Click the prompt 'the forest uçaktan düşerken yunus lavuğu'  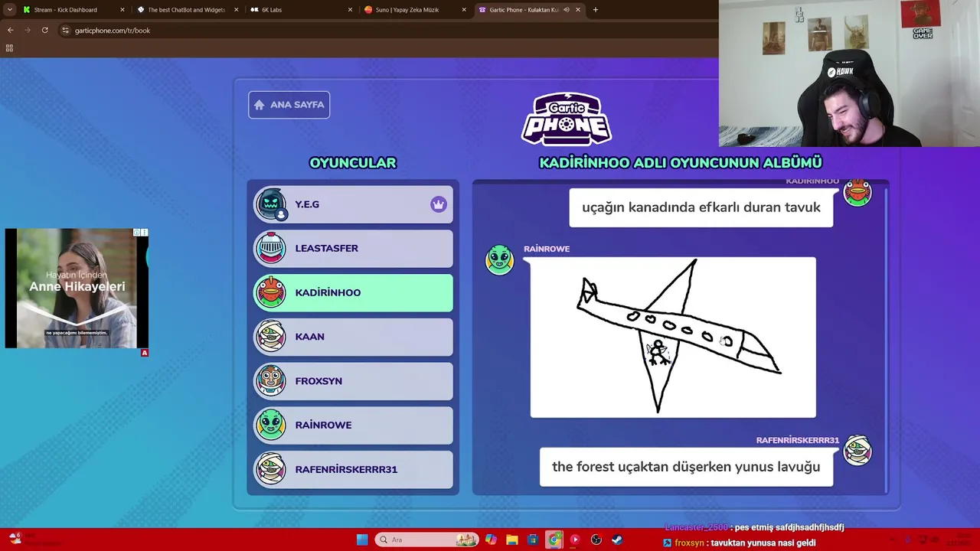(x=686, y=467)
